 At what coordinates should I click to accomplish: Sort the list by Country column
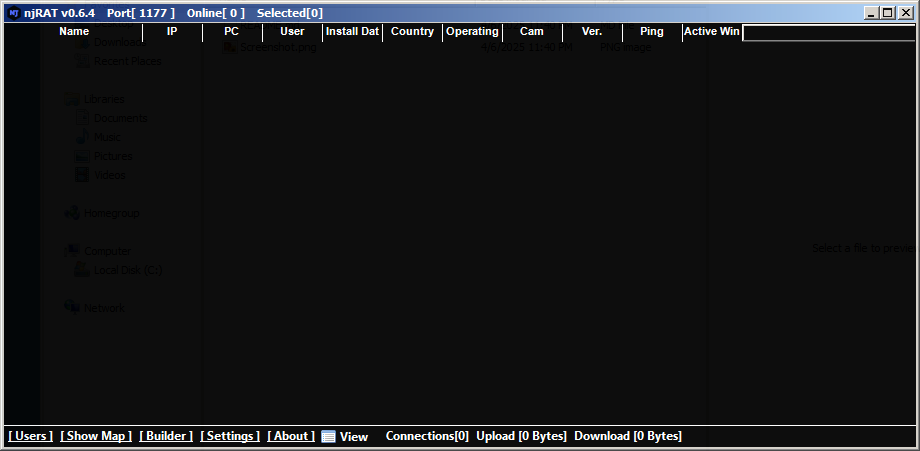(412, 32)
